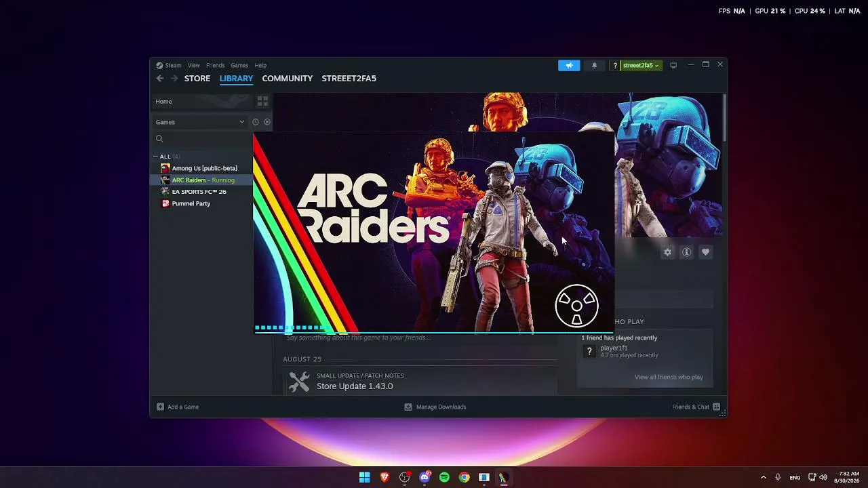Click the Among Us game icon
The image size is (868, 488).
point(165,168)
